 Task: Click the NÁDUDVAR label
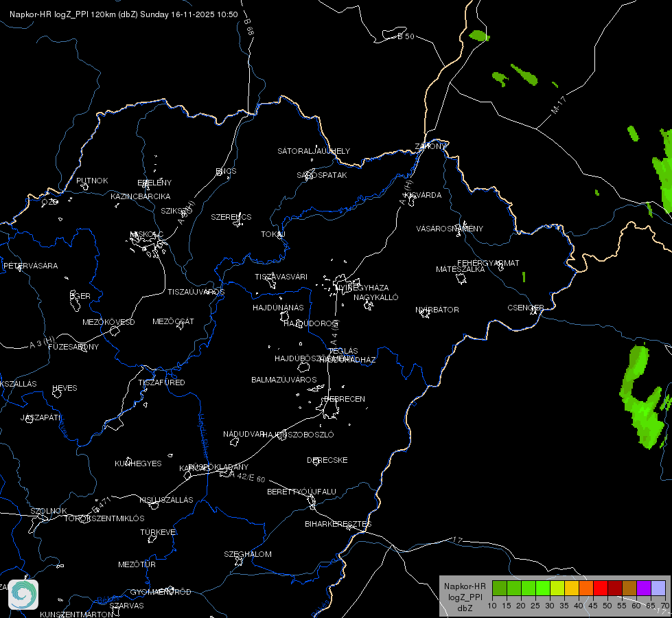[x=244, y=434]
